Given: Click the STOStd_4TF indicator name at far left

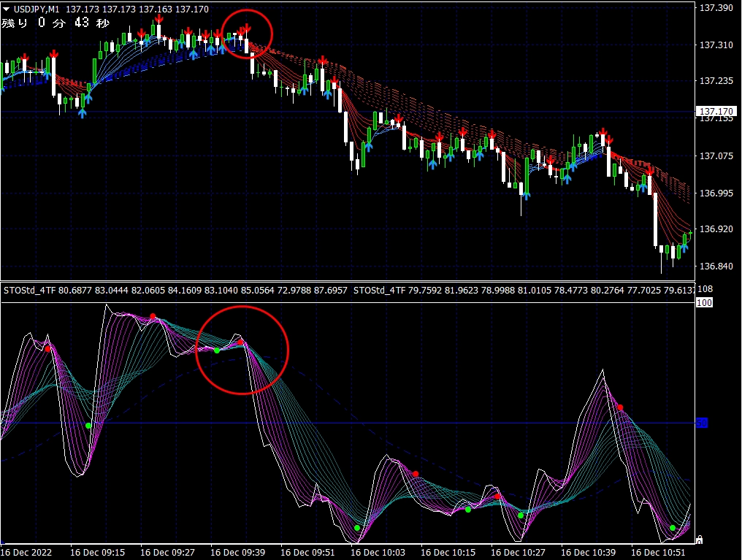Looking at the screenshot, I should pyautogui.click(x=29, y=291).
